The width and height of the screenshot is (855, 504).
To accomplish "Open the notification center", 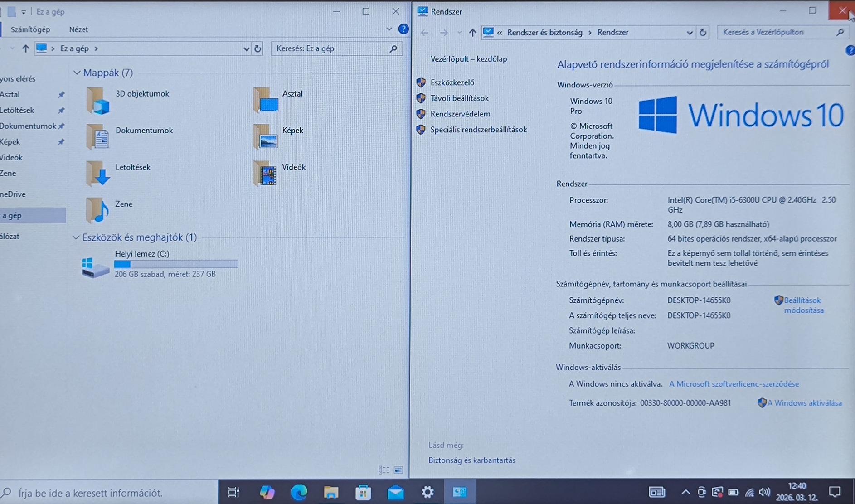I will [x=835, y=492].
